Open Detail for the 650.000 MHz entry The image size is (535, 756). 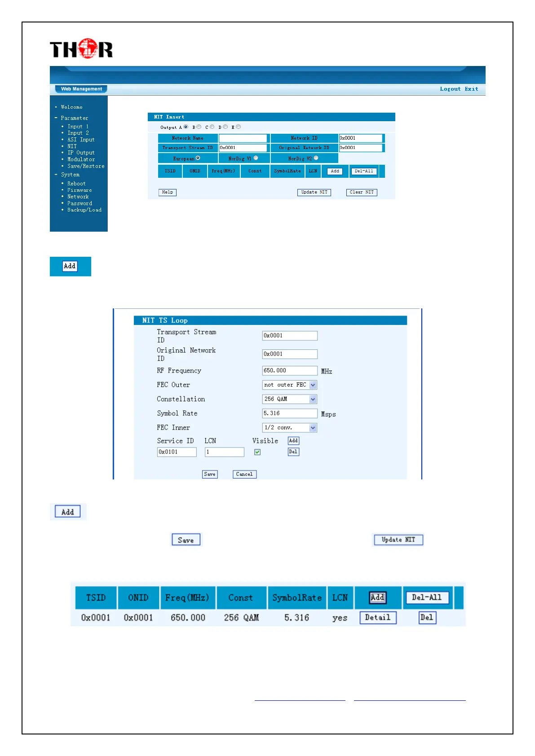click(378, 618)
